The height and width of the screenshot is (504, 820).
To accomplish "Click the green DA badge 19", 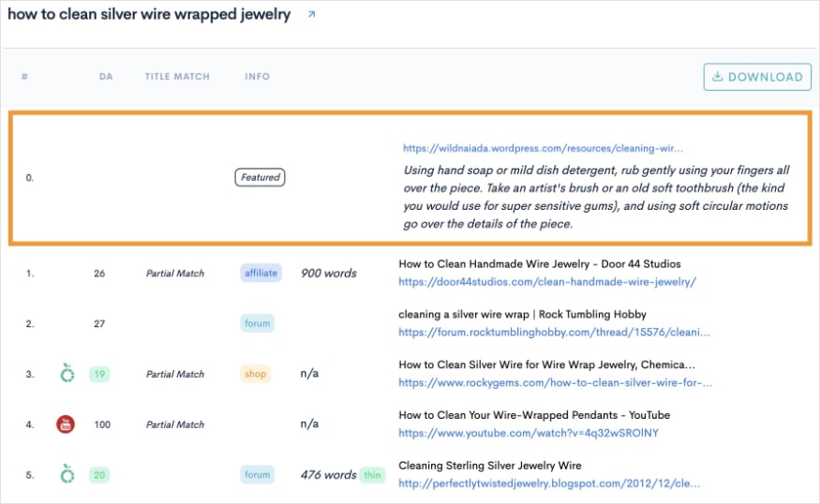I will (99, 374).
